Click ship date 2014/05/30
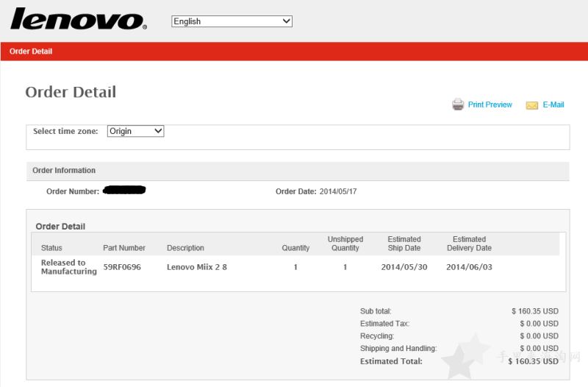Image resolution: width=588 pixels, height=387 pixels. (404, 267)
